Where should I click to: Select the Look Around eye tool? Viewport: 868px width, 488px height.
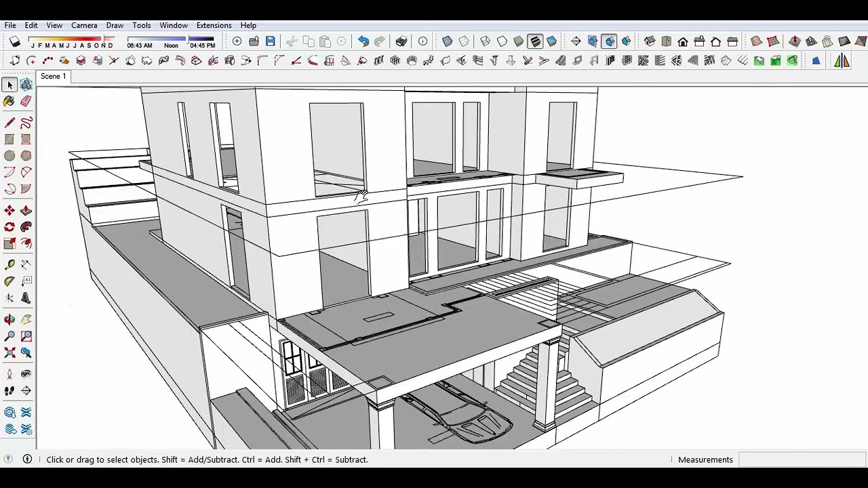click(26, 374)
